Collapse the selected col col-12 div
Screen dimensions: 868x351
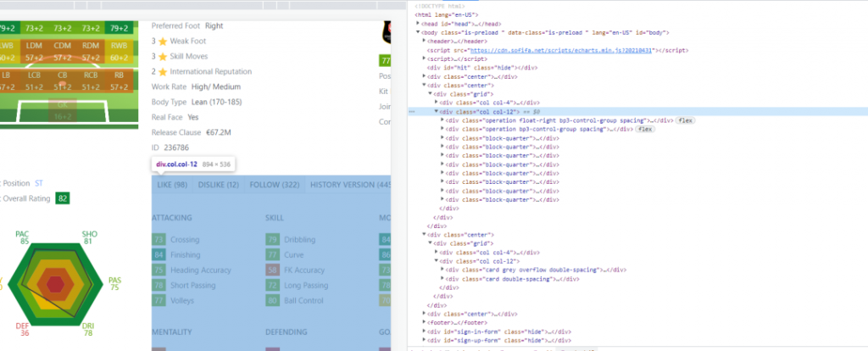[x=437, y=111]
